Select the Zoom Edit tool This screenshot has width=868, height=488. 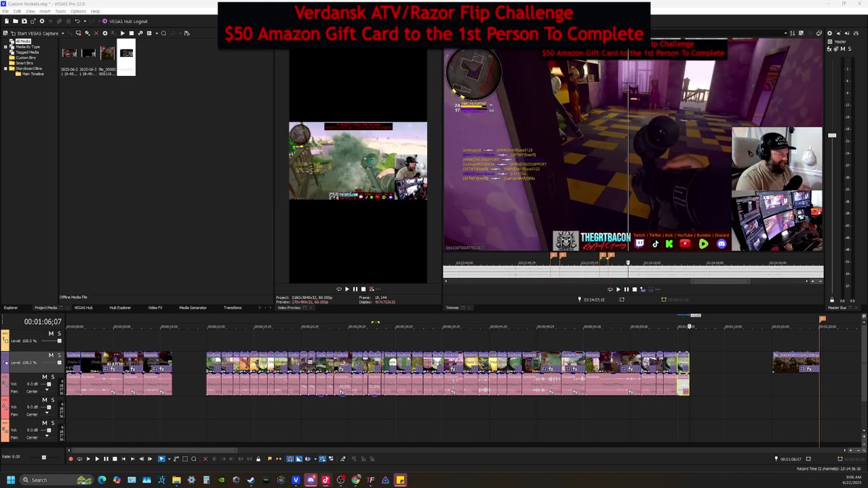pos(194,459)
